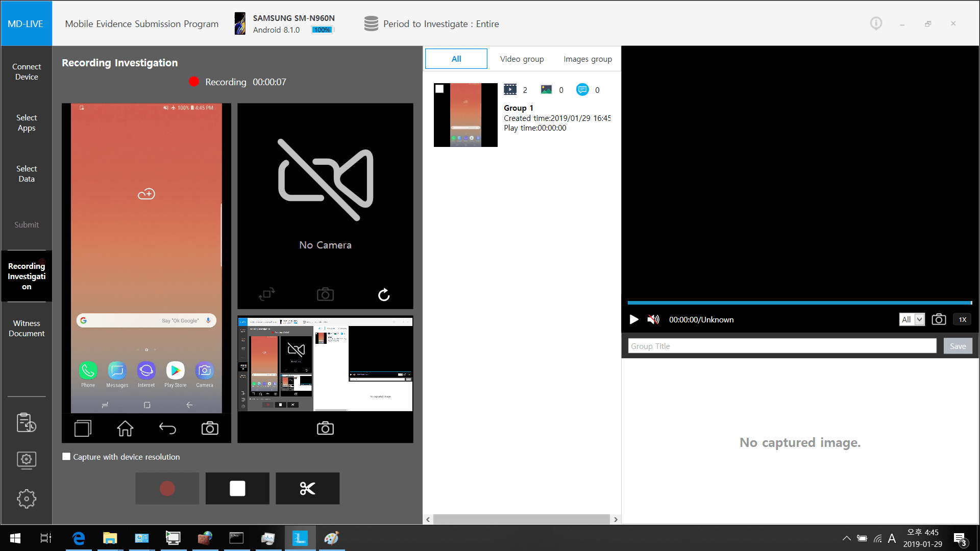Click the red record button
Image resolution: width=980 pixels, height=551 pixels.
[x=167, y=488]
